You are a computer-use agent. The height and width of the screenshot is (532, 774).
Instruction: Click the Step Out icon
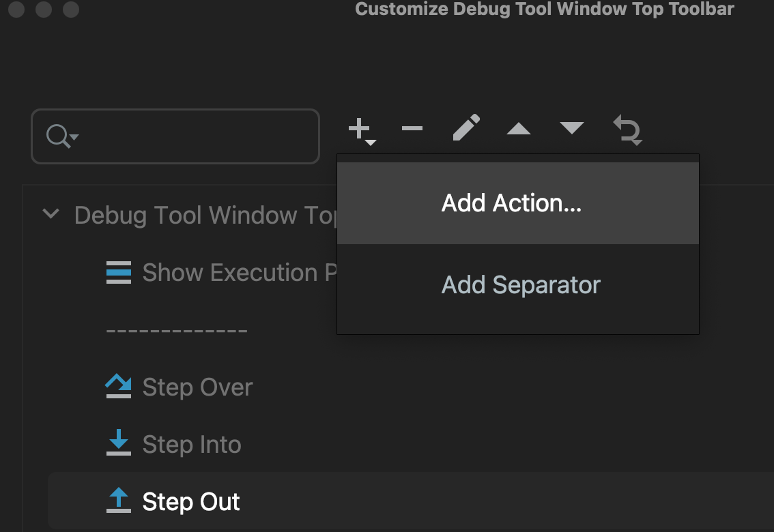tap(119, 501)
